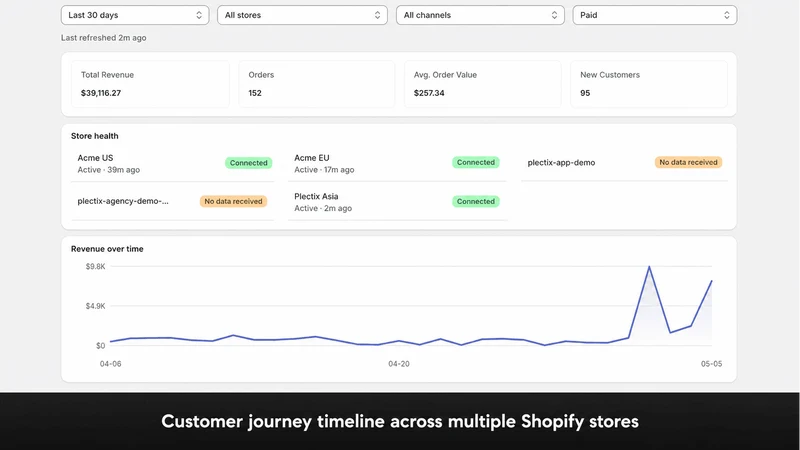800x450 pixels.
Task: Click Connected badge for Acme EU
Action: (x=476, y=162)
